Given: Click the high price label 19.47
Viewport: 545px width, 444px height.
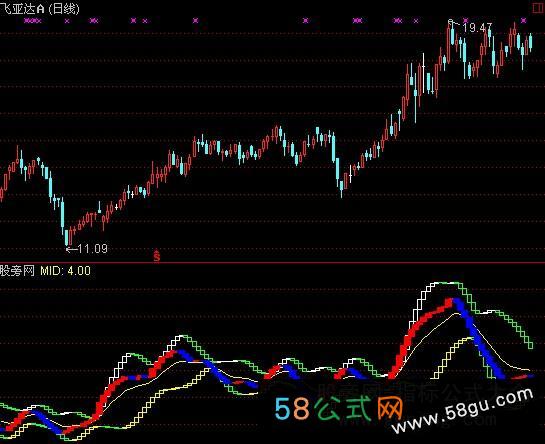Looking at the screenshot, I should [478, 27].
